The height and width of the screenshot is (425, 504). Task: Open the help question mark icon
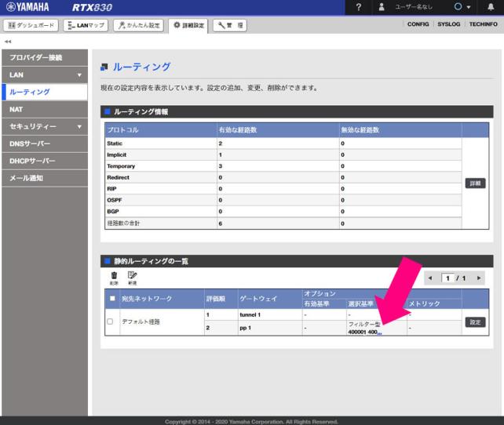(359, 7)
